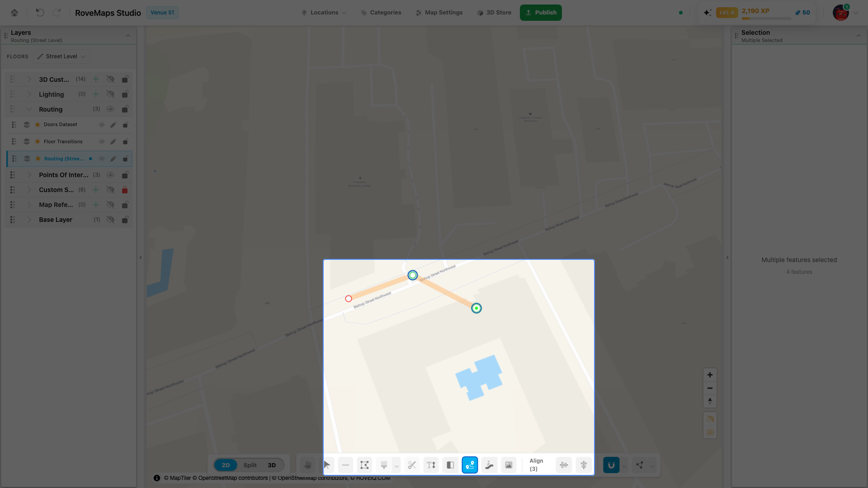Open the user avatar menu
This screenshot has height=488, width=868.
(841, 13)
